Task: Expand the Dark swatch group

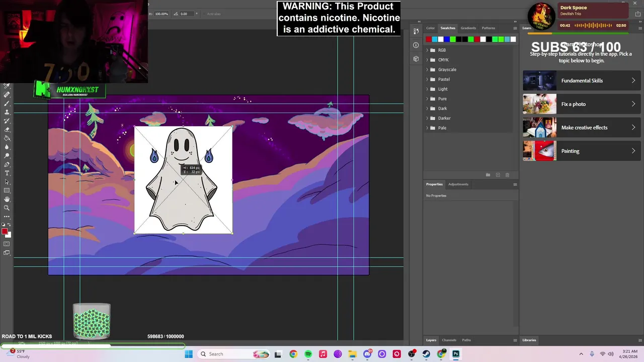Action: [427, 109]
